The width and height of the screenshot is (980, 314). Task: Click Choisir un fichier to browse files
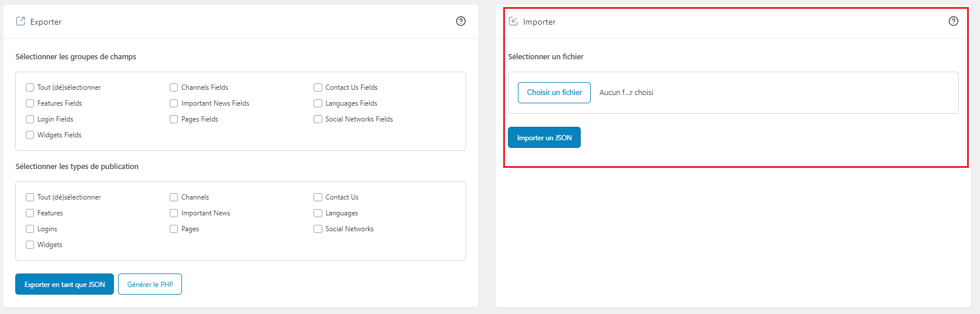pos(554,93)
